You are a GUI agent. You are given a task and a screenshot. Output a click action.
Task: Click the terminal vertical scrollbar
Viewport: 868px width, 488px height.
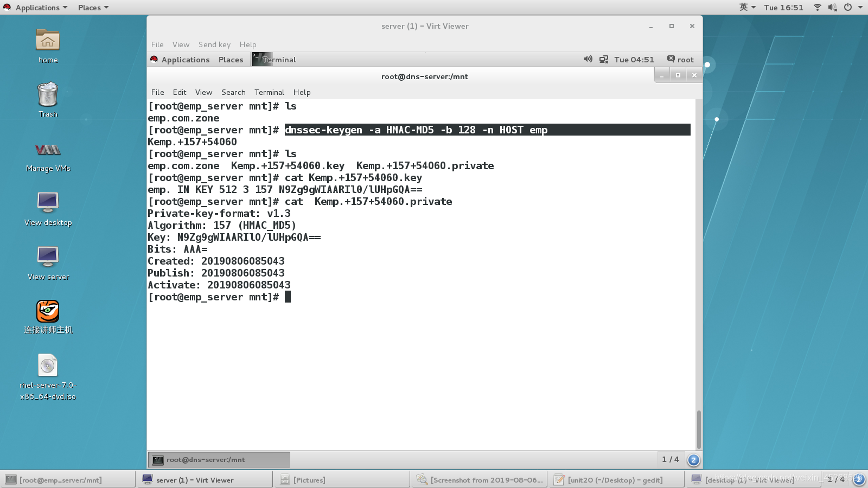(699, 429)
